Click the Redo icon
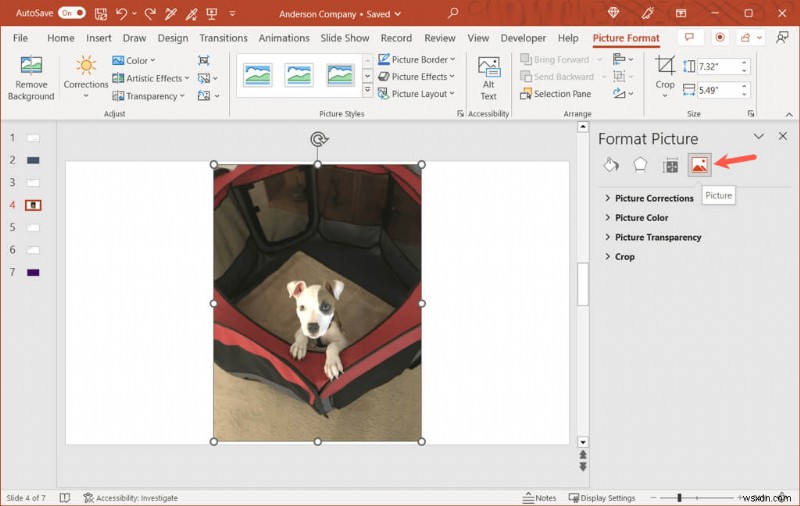Screen dimensions: 800x506 pyautogui.click(x=149, y=14)
